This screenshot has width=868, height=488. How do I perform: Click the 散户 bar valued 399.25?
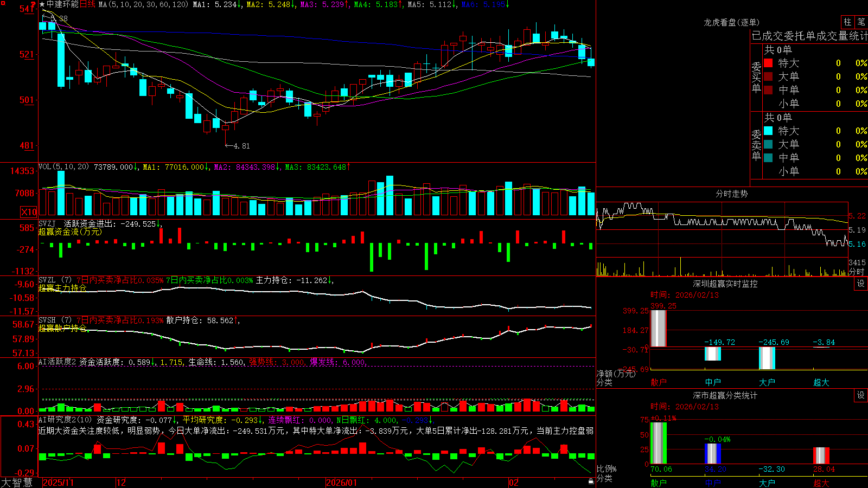658,329
